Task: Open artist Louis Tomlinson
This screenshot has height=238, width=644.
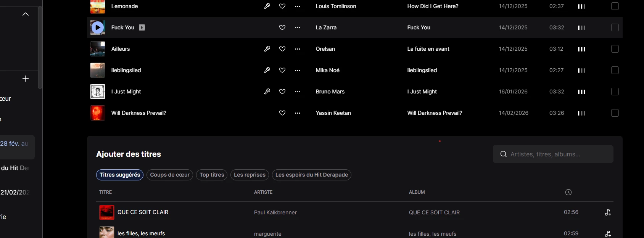Action: [x=336, y=6]
